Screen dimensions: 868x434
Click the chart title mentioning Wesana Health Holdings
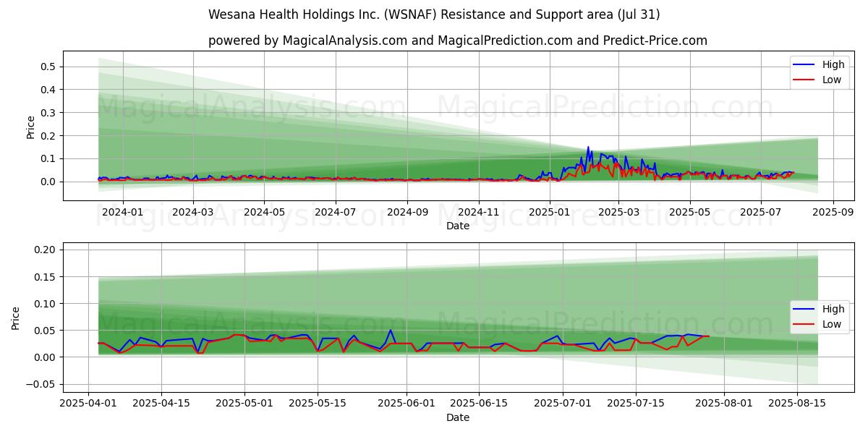point(434,14)
